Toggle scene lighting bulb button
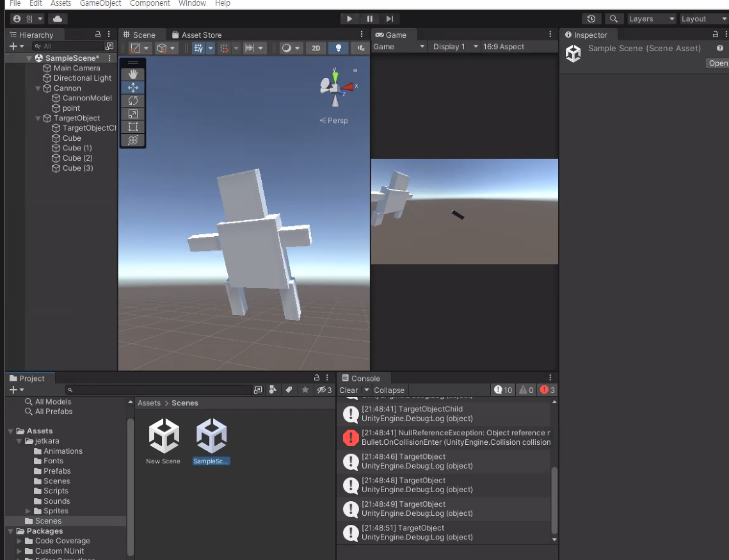The height and width of the screenshot is (560, 729). coord(339,48)
